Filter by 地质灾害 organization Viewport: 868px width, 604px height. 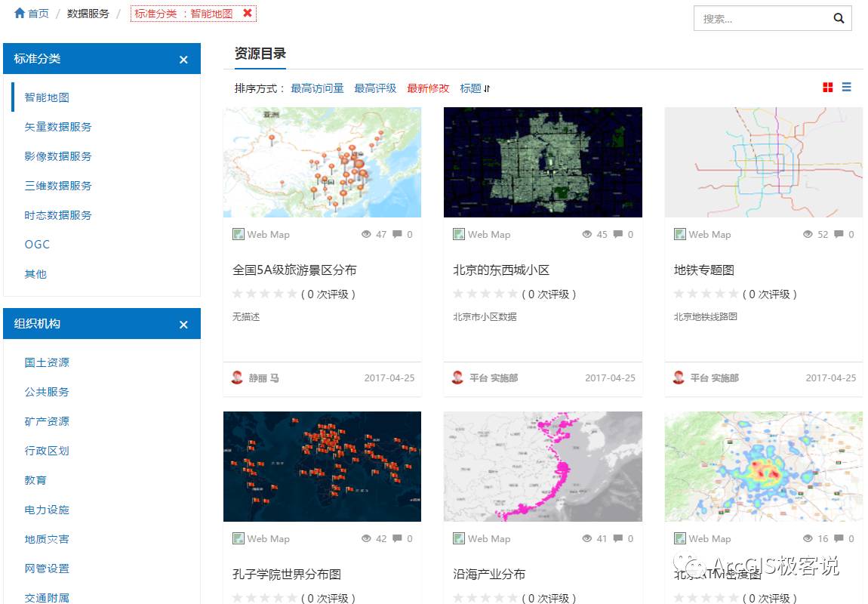coord(47,538)
